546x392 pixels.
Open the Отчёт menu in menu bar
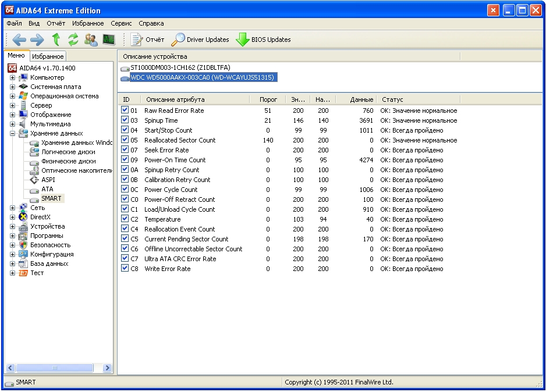[56, 23]
